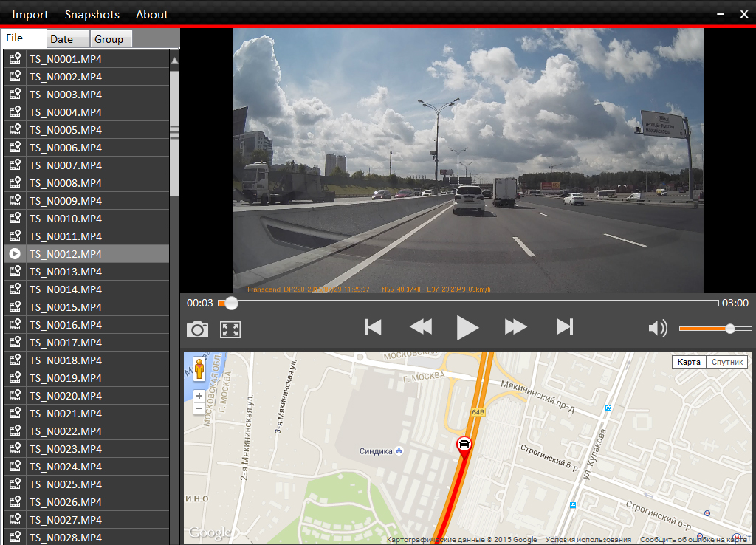Open the About menu
The image size is (756, 545).
point(152,15)
